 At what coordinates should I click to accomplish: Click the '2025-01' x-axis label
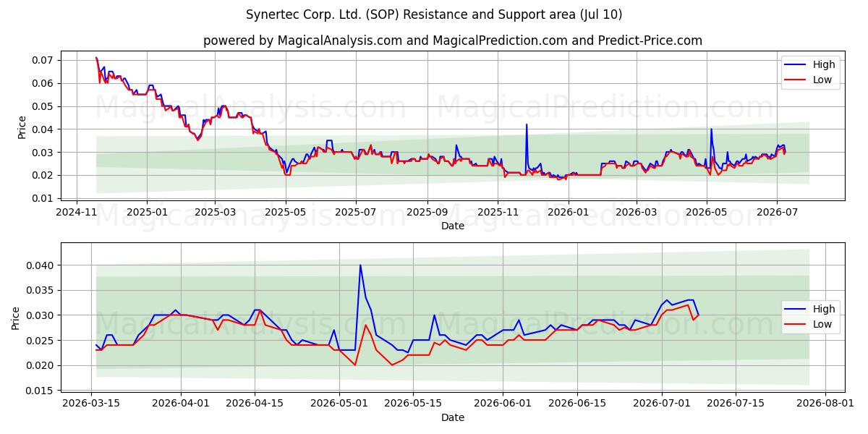click(x=147, y=213)
